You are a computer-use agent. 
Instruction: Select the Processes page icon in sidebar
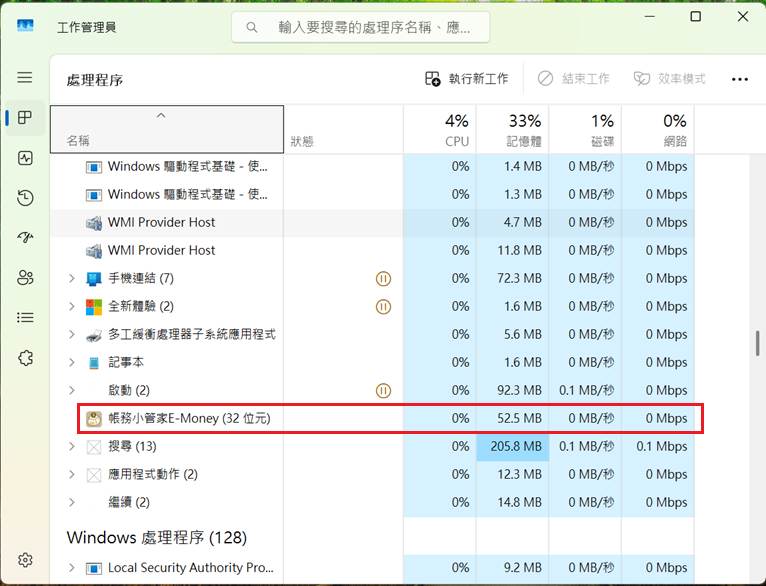coord(25,118)
